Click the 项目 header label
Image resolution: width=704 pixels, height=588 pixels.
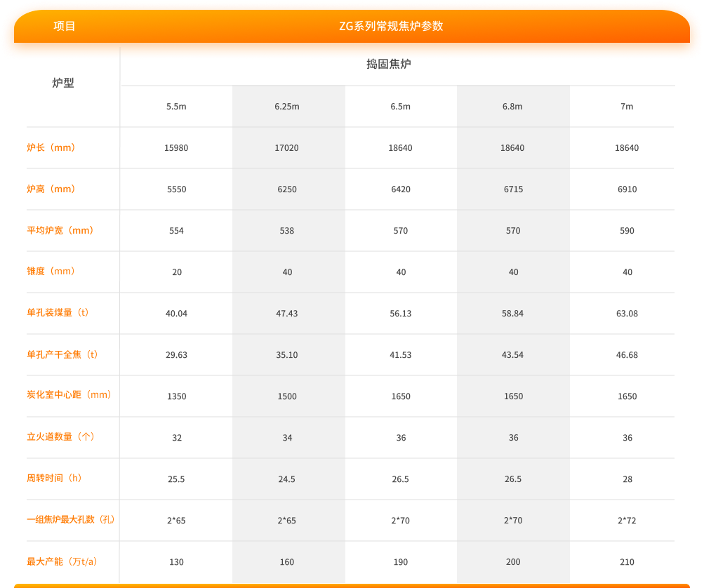[x=64, y=27]
